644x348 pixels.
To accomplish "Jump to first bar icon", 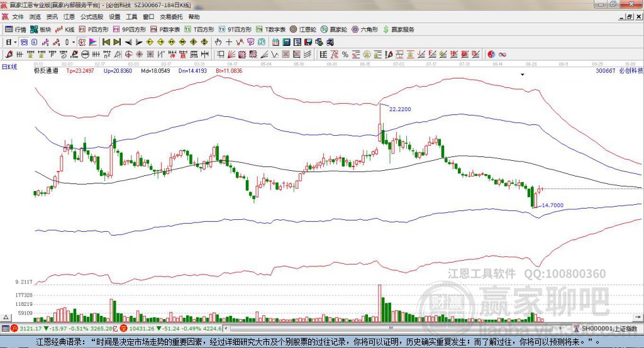I will point(106,42).
